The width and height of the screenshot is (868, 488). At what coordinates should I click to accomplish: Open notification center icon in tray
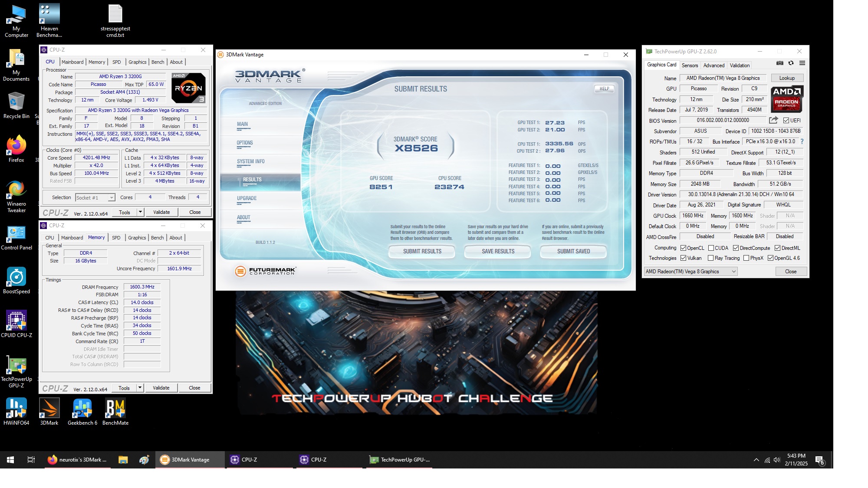820,460
